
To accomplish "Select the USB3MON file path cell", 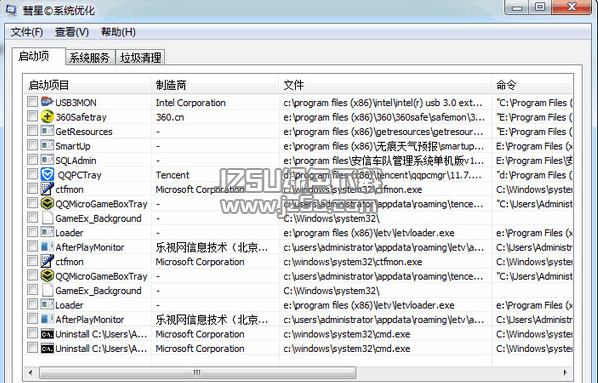I will click(x=383, y=103).
